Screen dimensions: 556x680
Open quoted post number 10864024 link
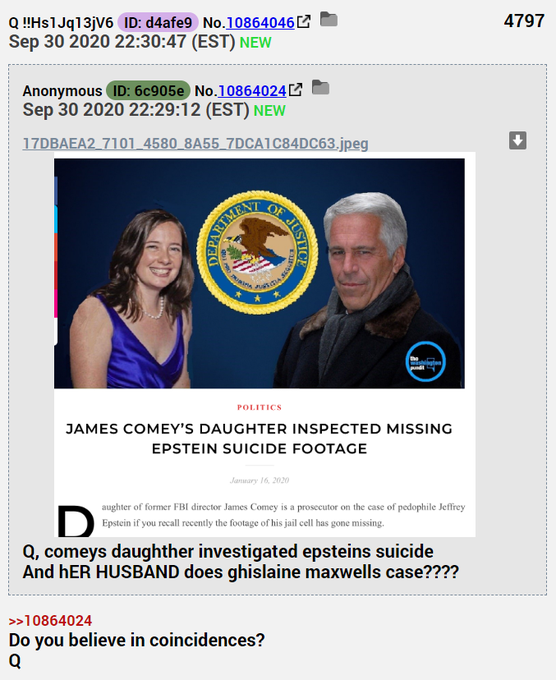[252, 91]
